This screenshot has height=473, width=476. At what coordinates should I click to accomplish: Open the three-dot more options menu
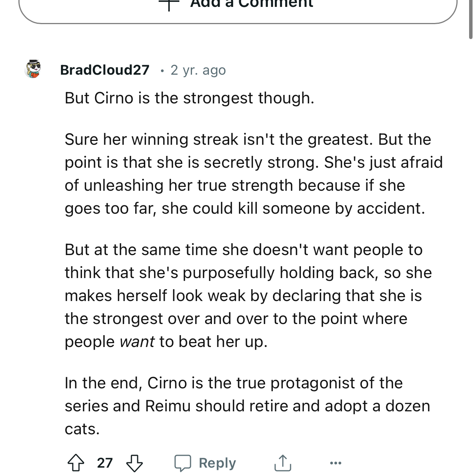coord(335,463)
